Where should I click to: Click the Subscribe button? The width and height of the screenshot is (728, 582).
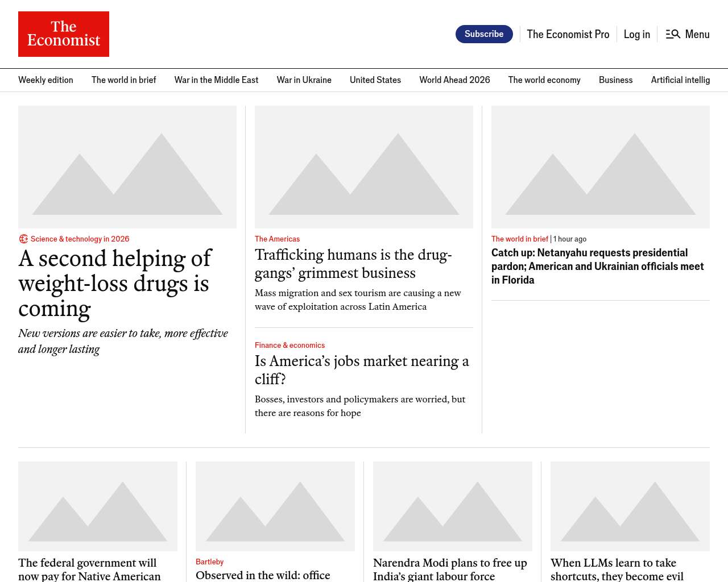coord(484,34)
